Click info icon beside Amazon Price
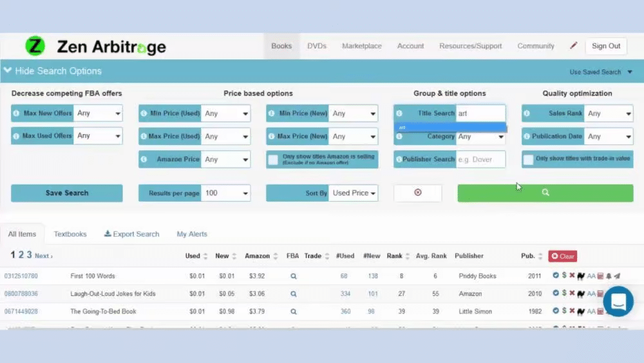Viewport: 644px width, 363px height. pos(144,159)
